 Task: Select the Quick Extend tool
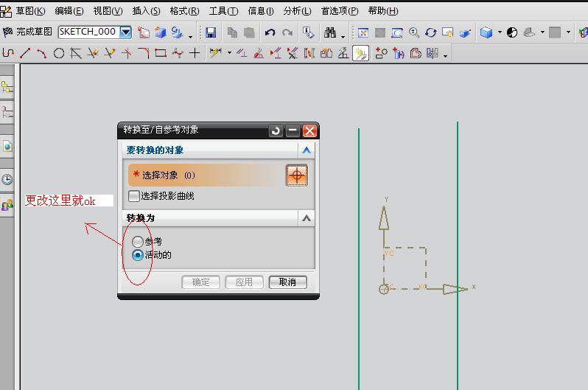coord(110,53)
